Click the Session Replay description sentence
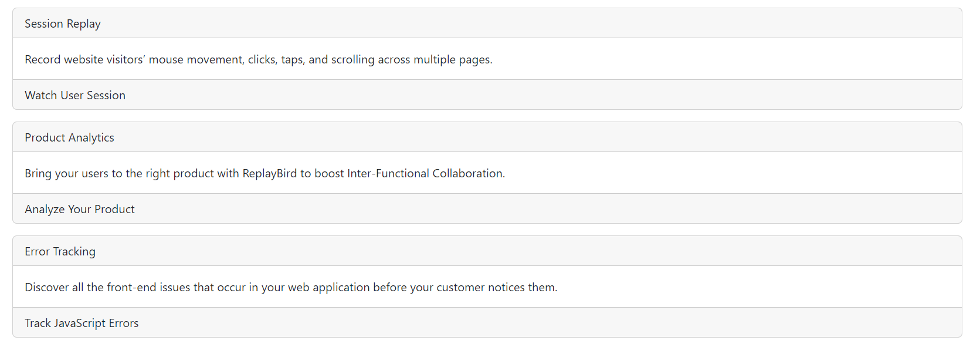 tap(259, 59)
